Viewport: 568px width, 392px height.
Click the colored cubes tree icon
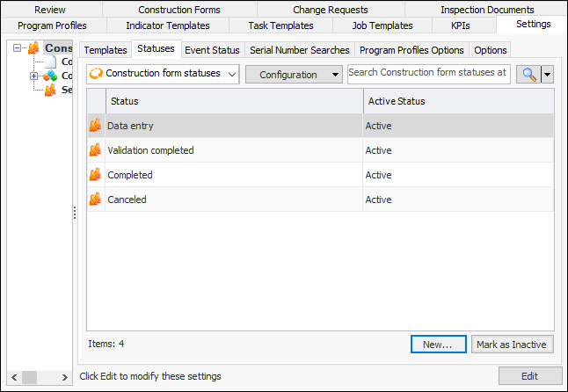click(50, 76)
